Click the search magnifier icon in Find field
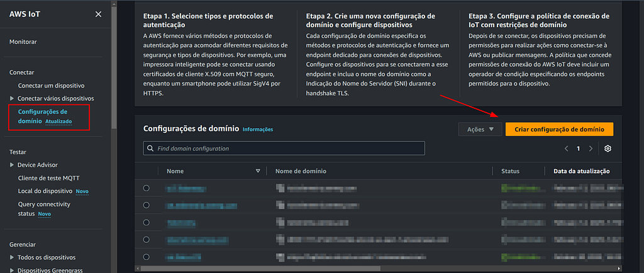This screenshot has height=273, width=644. point(151,148)
